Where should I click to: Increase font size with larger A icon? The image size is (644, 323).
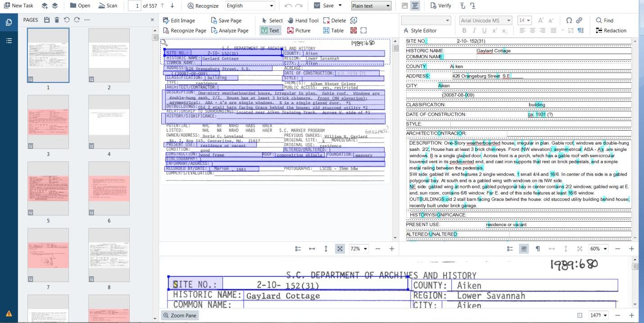pos(541,20)
